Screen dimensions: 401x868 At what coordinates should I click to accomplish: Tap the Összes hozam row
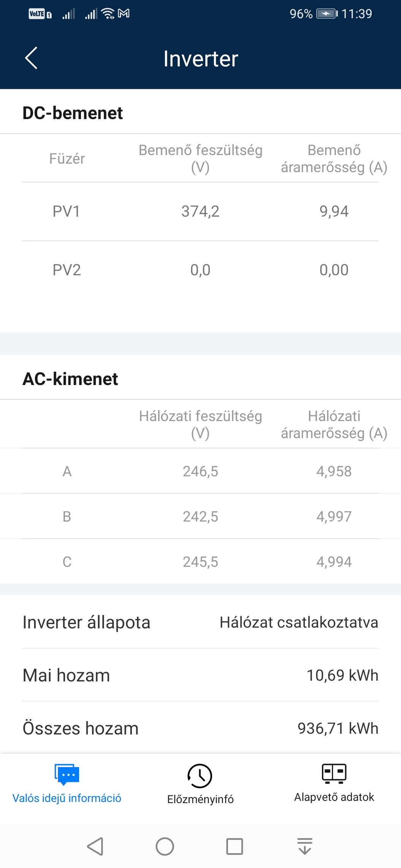click(x=200, y=728)
